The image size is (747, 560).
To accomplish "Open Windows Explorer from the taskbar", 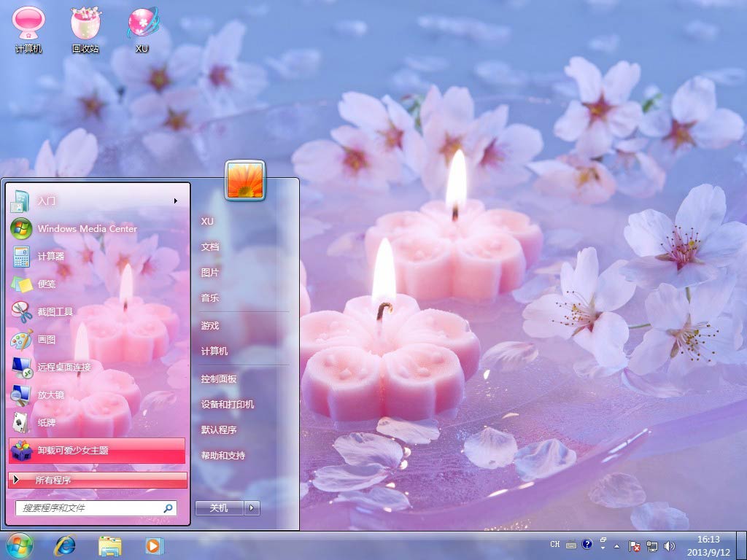I will click(x=110, y=545).
